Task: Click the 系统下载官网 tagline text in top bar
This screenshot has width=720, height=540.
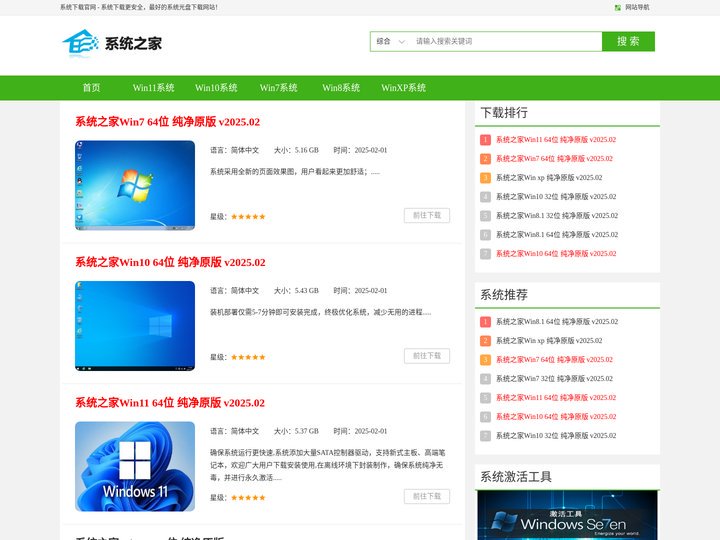Action: coord(139,7)
